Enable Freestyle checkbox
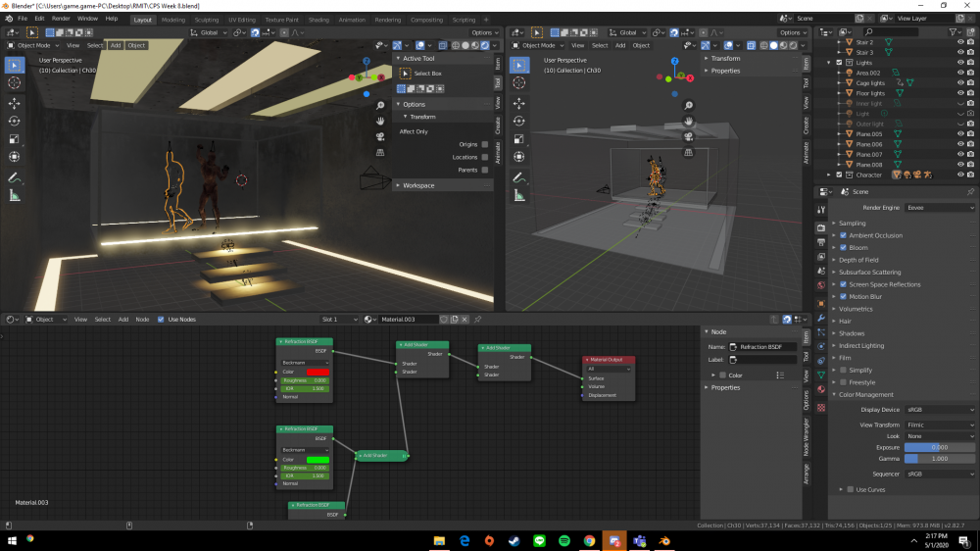Image resolution: width=980 pixels, height=551 pixels. tap(843, 382)
